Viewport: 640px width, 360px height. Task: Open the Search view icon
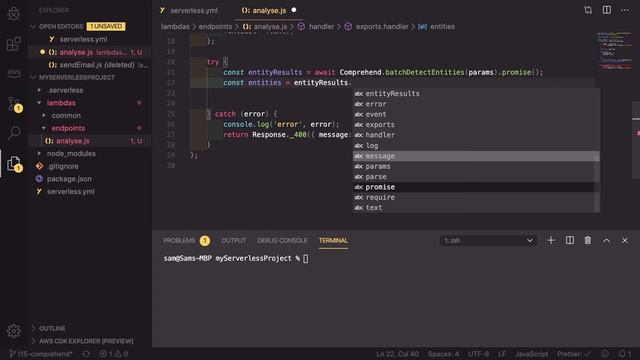click(x=14, y=133)
